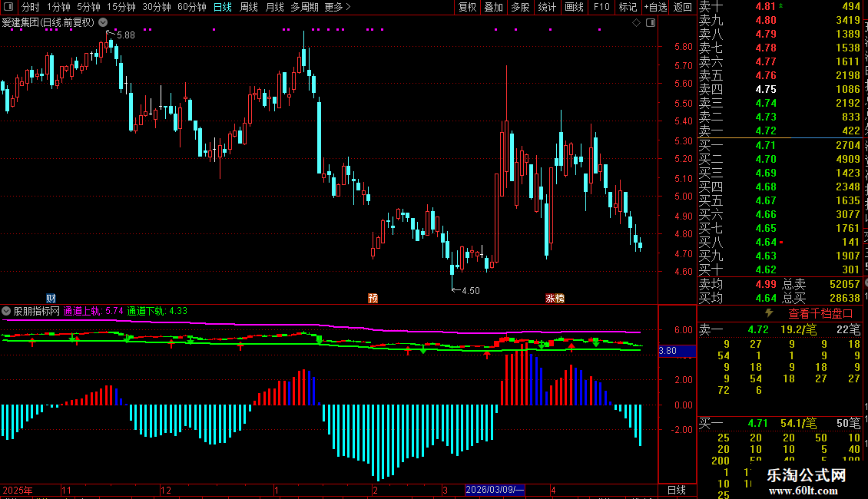This screenshot has height=499, width=868.
Task: Click the panel layout icon at top-left
Action: [8, 7]
